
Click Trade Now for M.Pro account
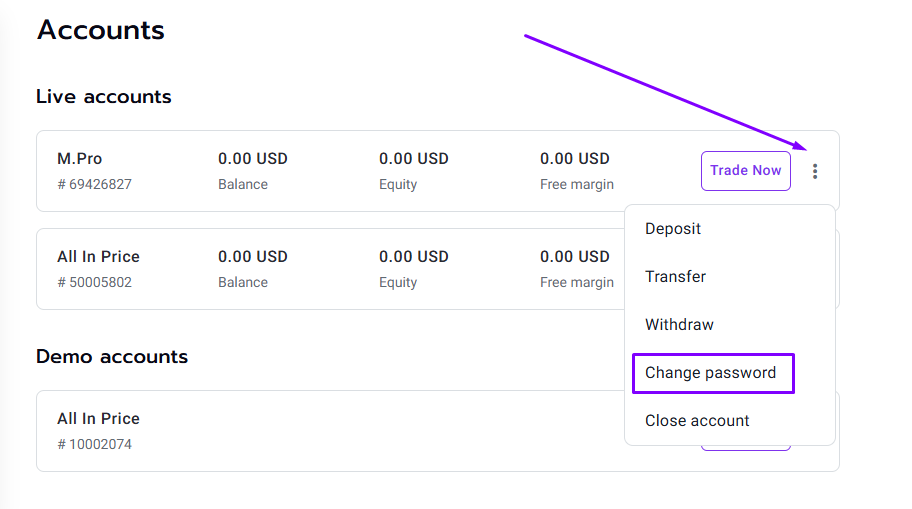click(746, 170)
